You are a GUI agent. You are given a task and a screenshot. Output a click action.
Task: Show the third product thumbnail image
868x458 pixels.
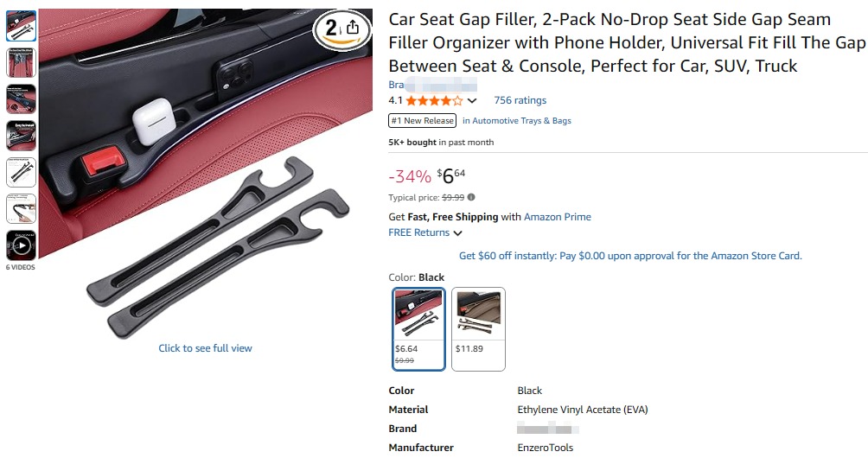coord(21,99)
